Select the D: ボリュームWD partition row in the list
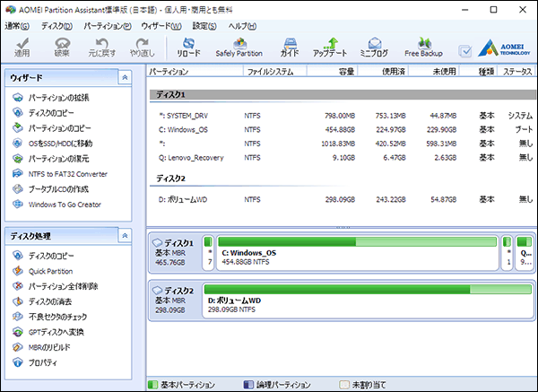The height and width of the screenshot is (392, 538). pyautogui.click(x=343, y=199)
